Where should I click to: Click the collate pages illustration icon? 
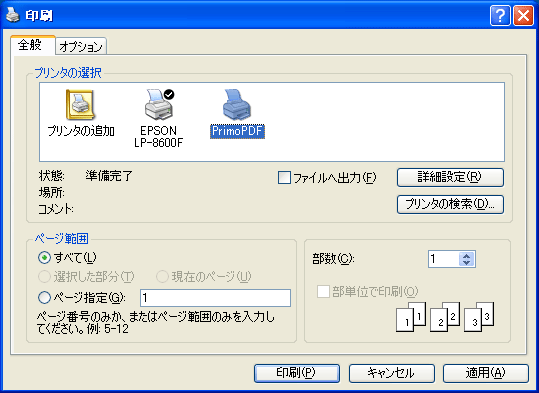pos(445,317)
